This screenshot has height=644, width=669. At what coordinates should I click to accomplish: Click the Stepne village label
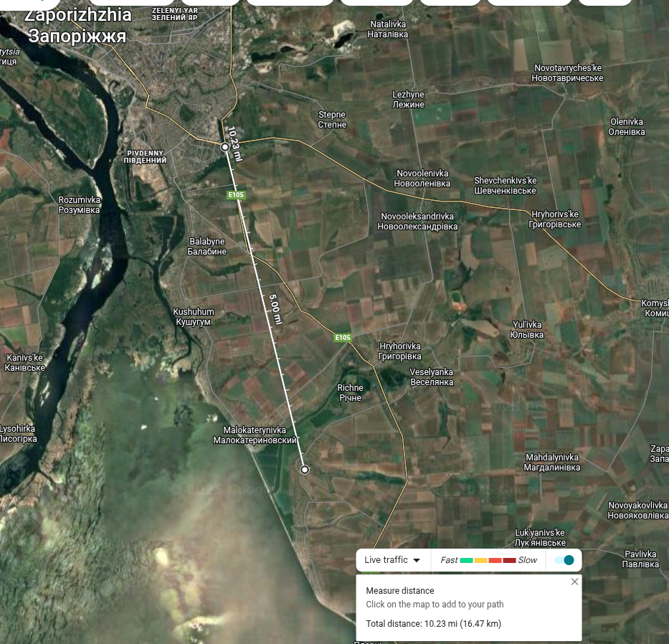point(332,120)
